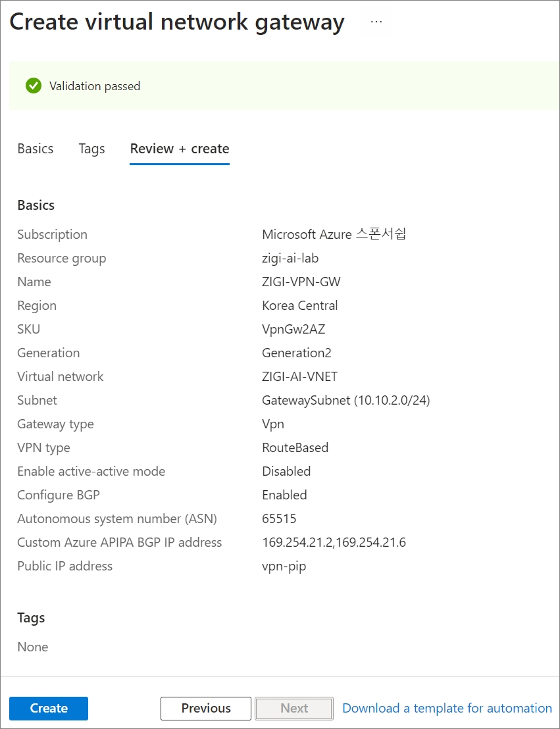Select the Vpn gateway type value
Image resolution: width=560 pixels, height=729 pixels.
273,424
